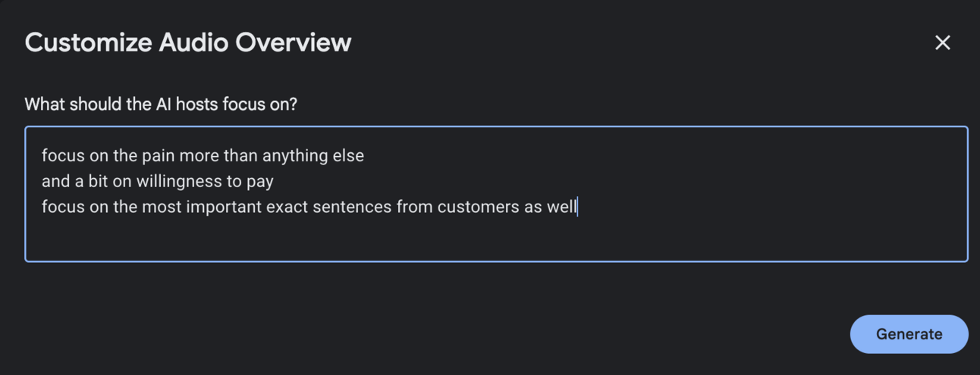Click the word "customers" in the text box

[x=478, y=206]
